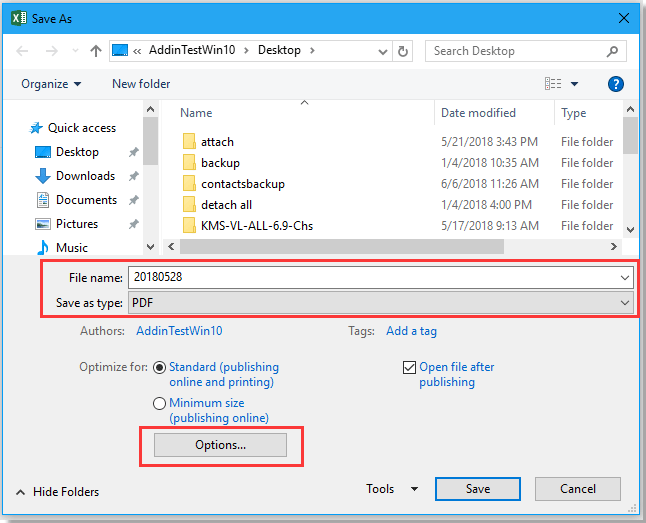Open the backup folder icon
The height and width of the screenshot is (523, 646).
coord(190,163)
